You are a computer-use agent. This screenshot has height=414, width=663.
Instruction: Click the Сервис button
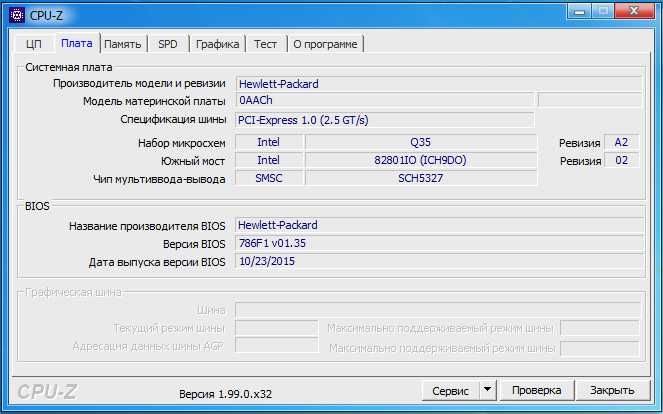(450, 391)
